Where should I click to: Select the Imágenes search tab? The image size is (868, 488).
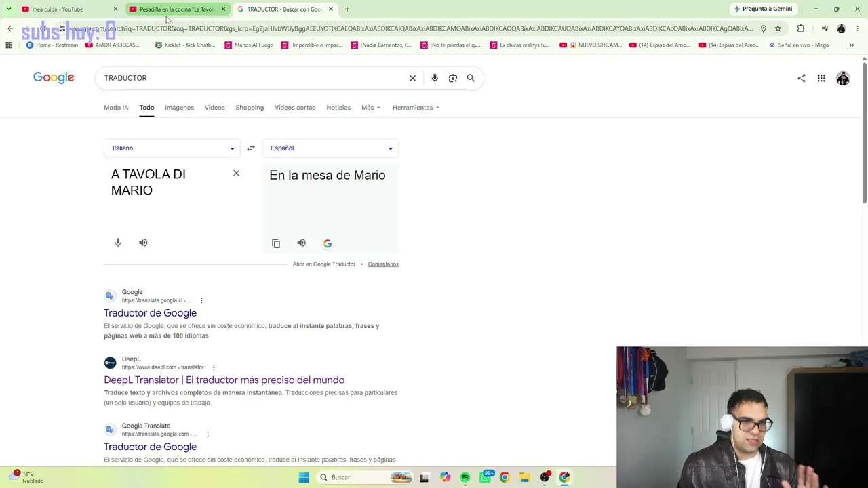click(x=179, y=108)
